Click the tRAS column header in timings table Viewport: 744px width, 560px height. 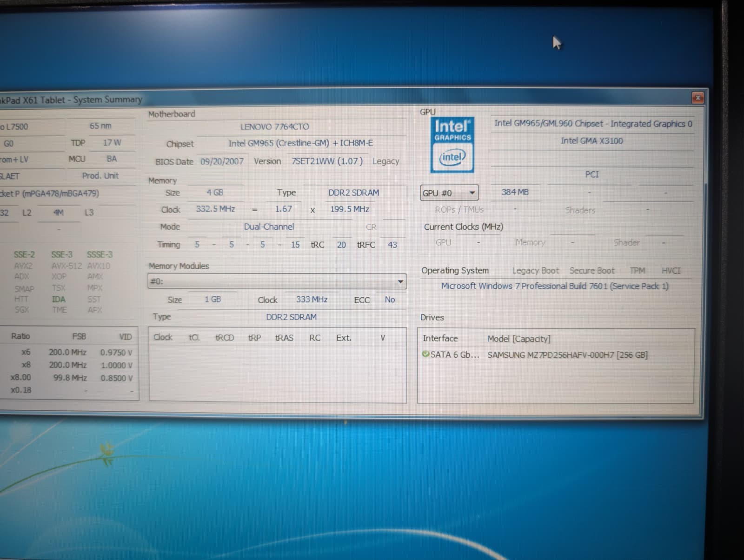pyautogui.click(x=284, y=338)
